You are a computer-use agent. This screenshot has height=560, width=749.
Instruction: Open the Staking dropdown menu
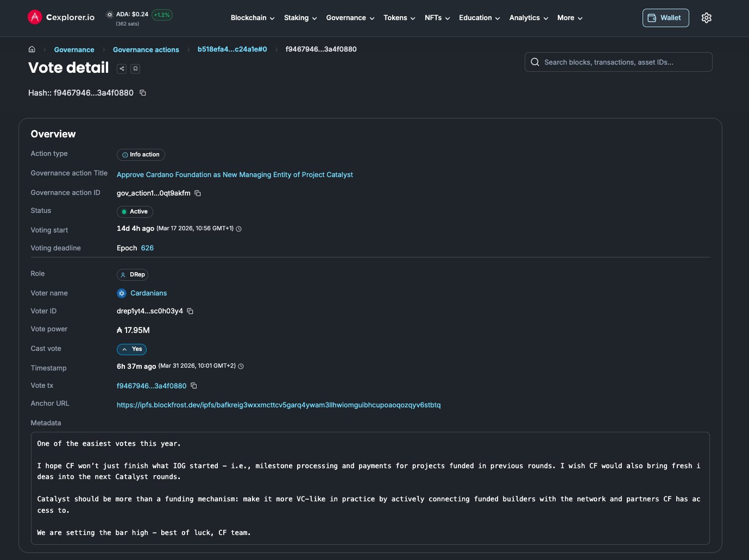click(x=300, y=18)
